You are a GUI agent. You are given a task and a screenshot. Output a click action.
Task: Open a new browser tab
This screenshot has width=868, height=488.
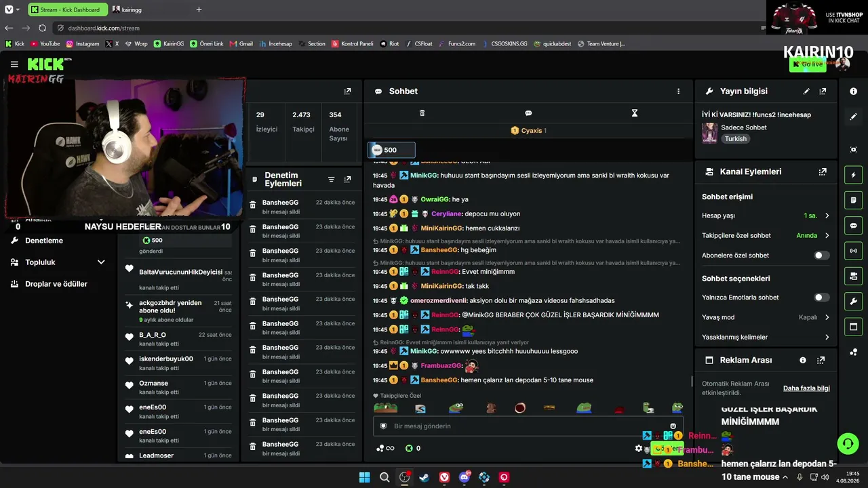click(199, 9)
